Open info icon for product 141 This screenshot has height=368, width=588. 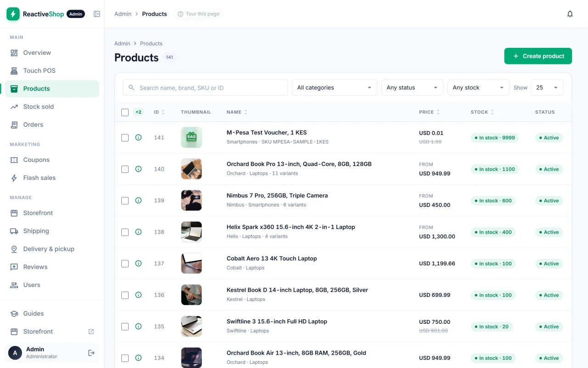pyautogui.click(x=138, y=138)
